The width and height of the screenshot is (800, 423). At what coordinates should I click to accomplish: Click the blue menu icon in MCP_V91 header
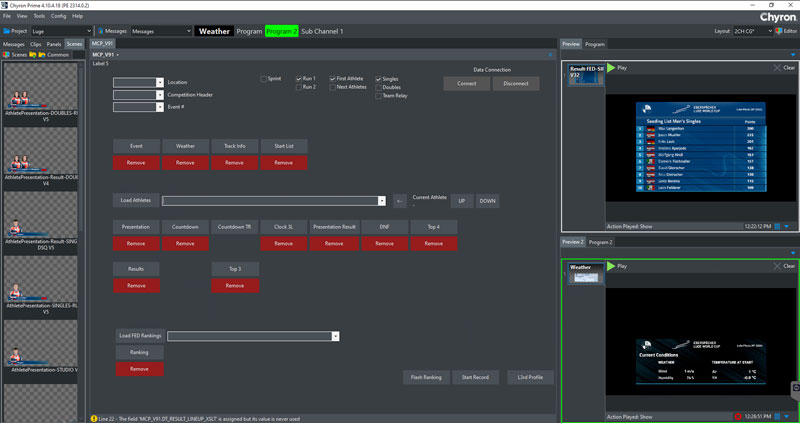(550, 55)
